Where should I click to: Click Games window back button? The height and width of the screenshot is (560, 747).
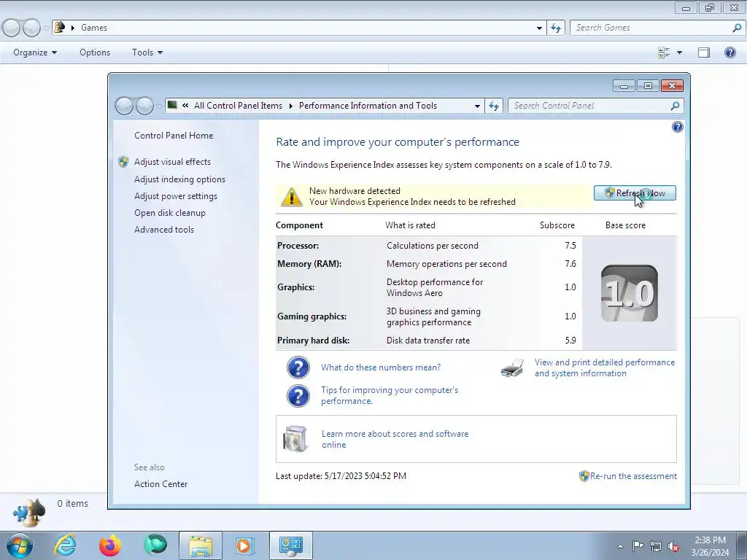pos(12,28)
